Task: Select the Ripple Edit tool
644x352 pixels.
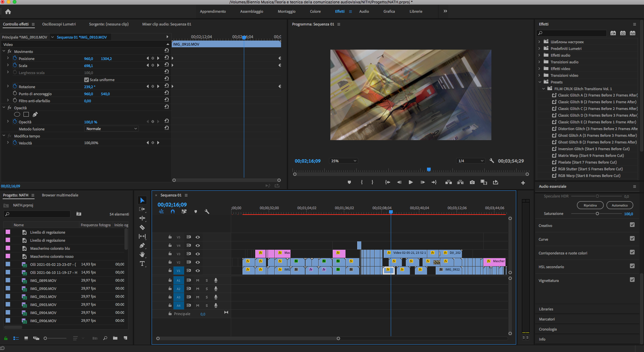Action: point(142,218)
